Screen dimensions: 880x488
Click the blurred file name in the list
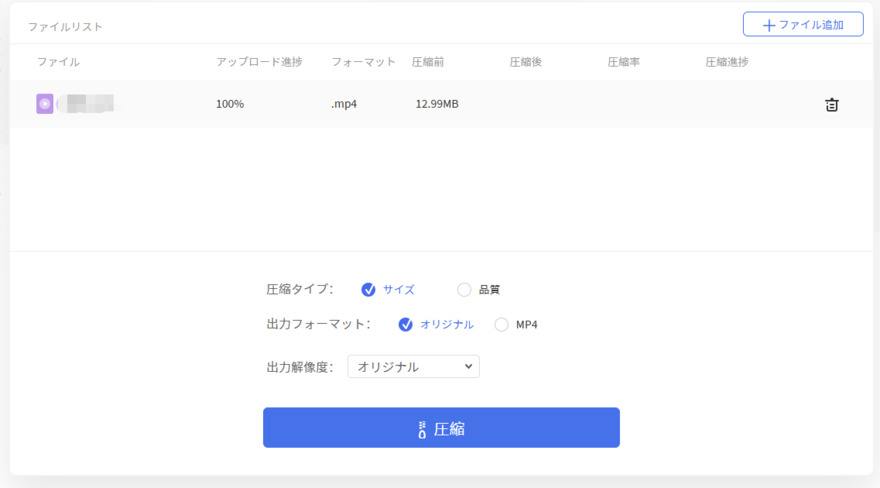(x=86, y=104)
